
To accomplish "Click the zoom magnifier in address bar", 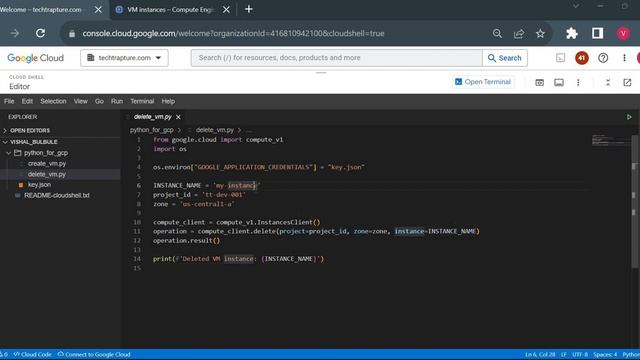I will click(x=497, y=33).
